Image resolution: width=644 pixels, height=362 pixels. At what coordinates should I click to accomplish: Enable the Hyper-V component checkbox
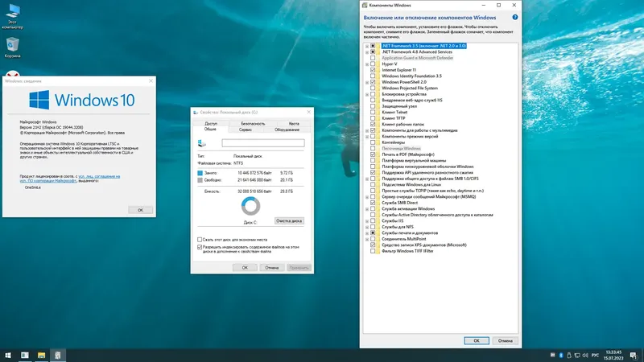pos(373,64)
